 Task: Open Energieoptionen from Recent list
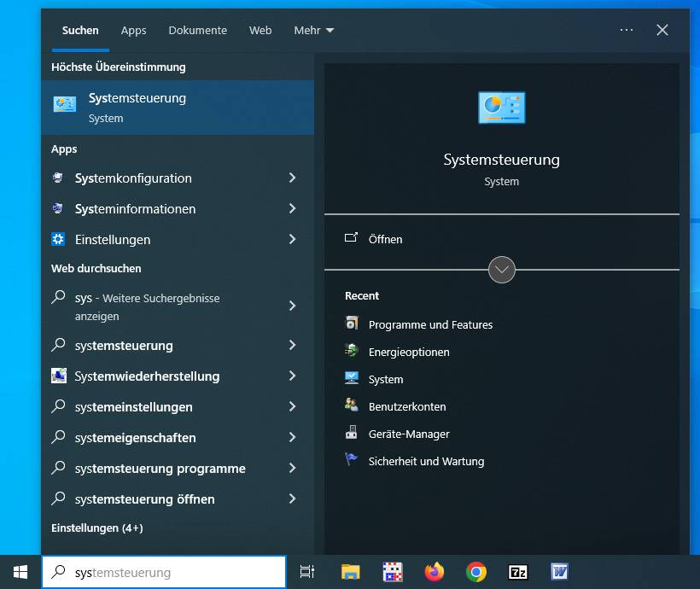(x=408, y=352)
